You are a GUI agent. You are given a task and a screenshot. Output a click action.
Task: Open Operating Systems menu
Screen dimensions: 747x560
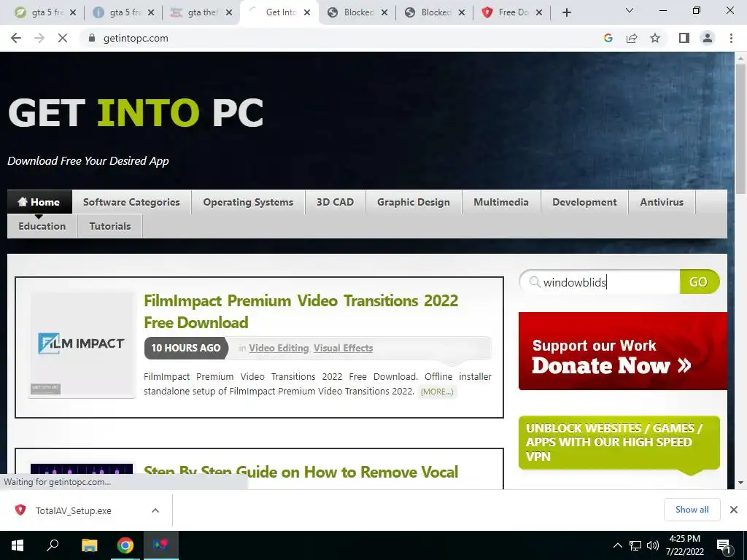click(x=248, y=202)
